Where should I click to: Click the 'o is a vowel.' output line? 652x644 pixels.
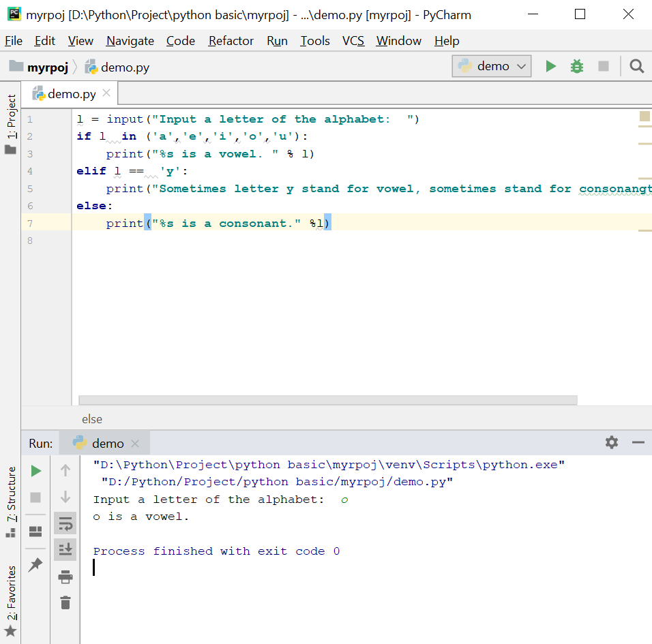pos(140,517)
